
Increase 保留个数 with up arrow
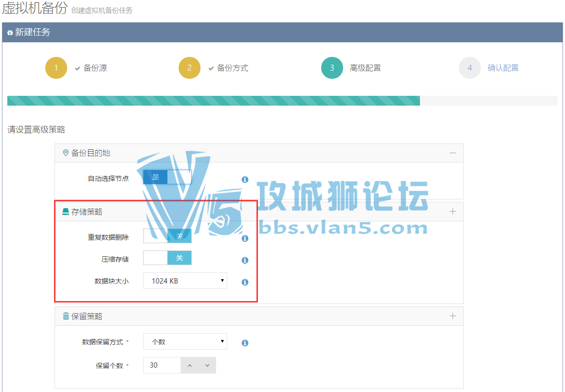coord(190,365)
